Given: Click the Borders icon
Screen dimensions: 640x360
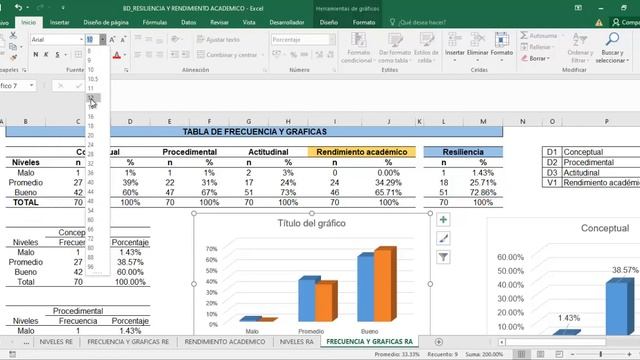Looking at the screenshot, I should pyautogui.click(x=78, y=55).
